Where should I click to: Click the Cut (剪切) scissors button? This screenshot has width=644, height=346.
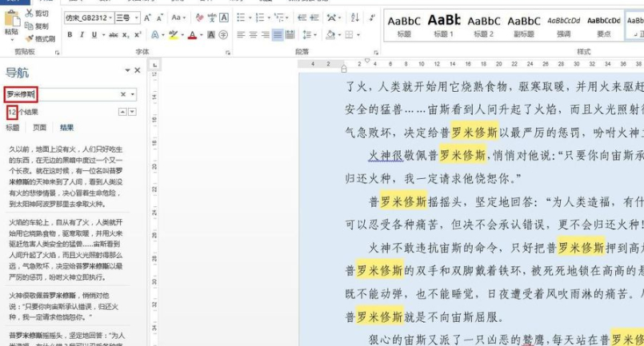[37, 14]
